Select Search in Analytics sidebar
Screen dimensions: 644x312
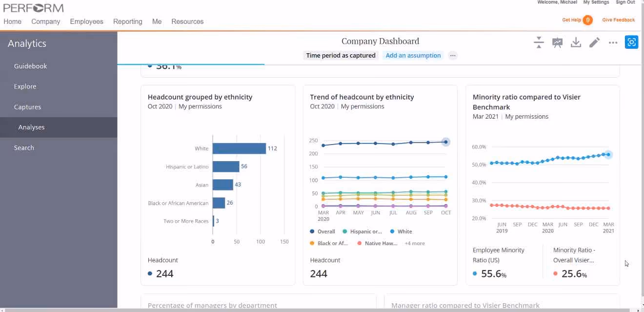coord(59,147)
